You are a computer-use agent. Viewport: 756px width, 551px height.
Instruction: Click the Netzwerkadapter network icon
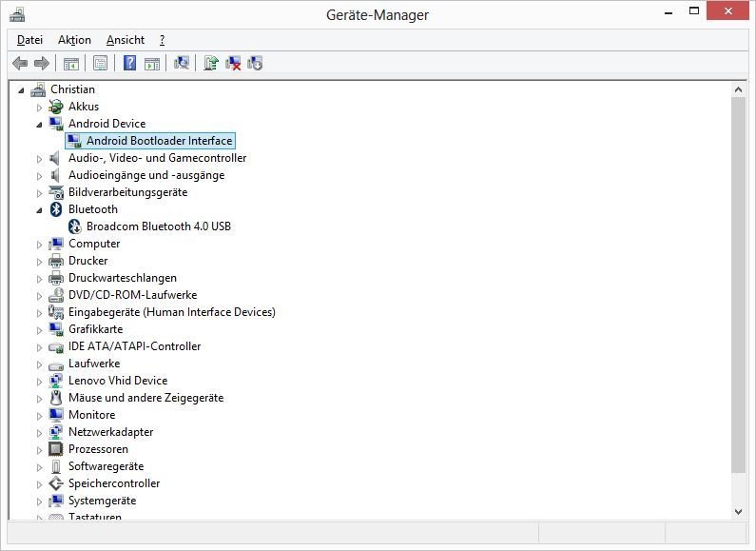click(x=56, y=432)
